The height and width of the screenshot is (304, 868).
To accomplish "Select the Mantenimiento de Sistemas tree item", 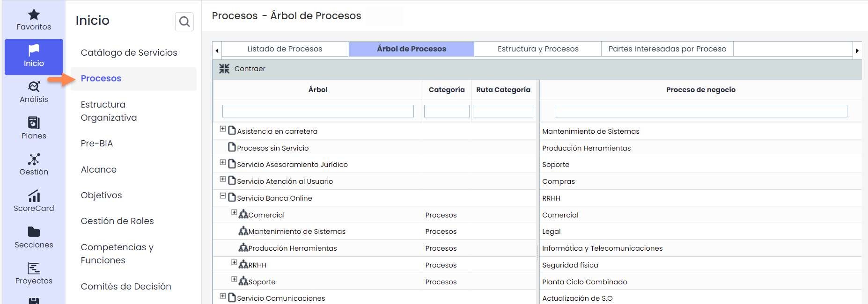I will [x=297, y=232].
